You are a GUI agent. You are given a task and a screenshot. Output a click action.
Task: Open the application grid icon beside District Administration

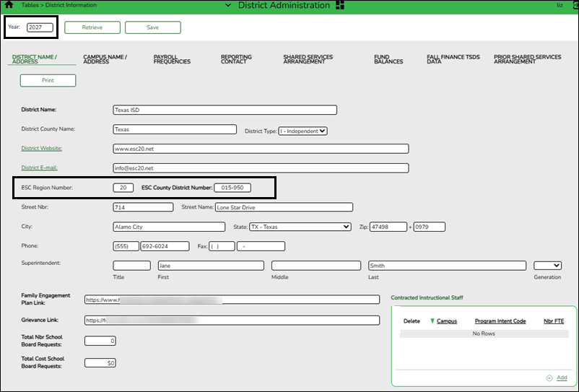[340, 5]
